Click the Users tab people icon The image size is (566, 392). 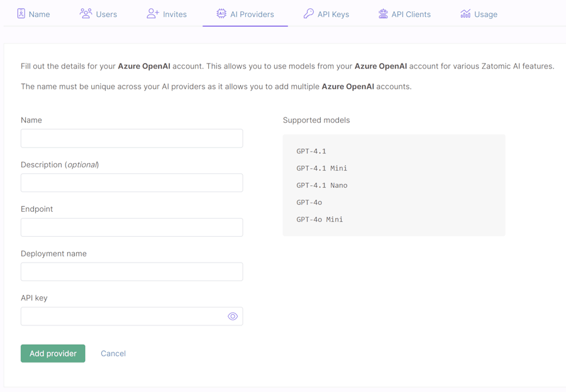pyautogui.click(x=86, y=14)
